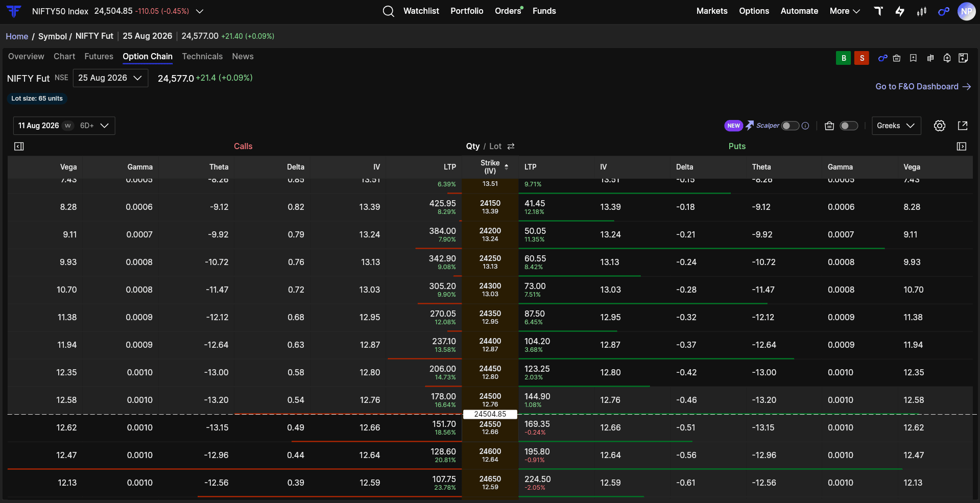980x503 pixels.
Task: Click the put LTP 224.50 at 24650
Action: 538,479
